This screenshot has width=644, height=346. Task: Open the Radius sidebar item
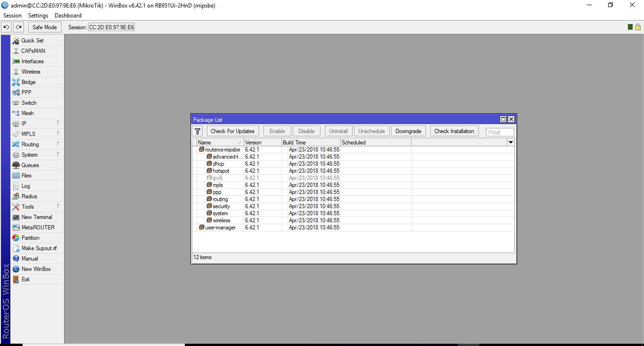pyautogui.click(x=37, y=196)
